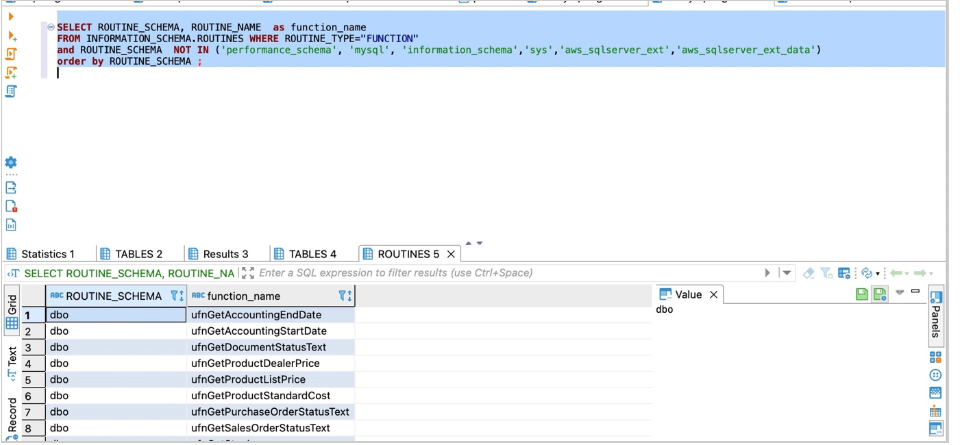Image resolution: width=960 pixels, height=445 pixels.
Task: Run the Execute SQL script icon
Action: [11, 54]
